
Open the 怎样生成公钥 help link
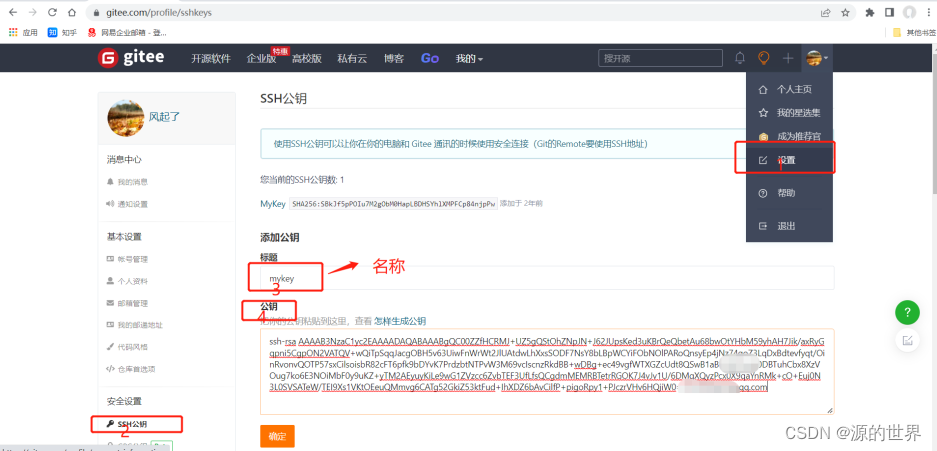[x=400, y=321]
